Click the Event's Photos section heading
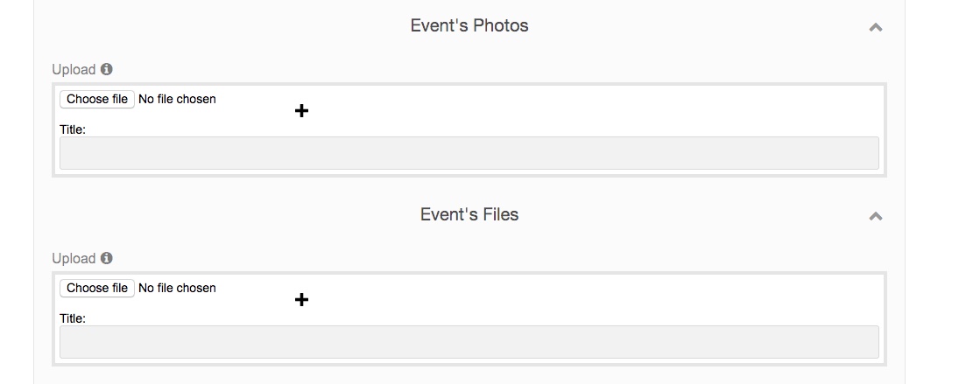 coord(469,25)
